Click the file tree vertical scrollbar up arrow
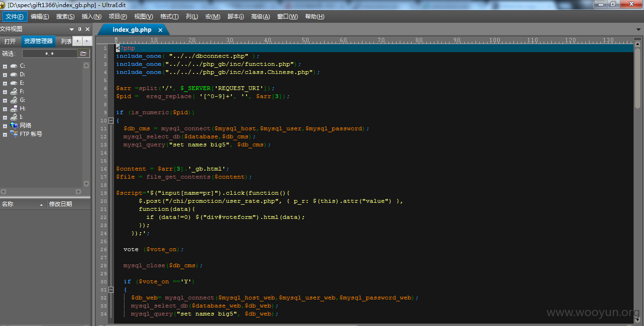Image resolution: width=644 pixels, height=326 pixels. coord(86,65)
